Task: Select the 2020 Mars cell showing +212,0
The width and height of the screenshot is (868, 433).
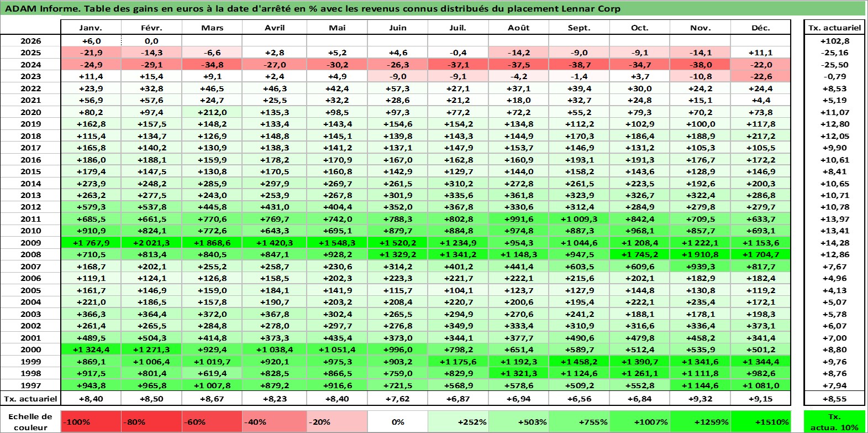Action: [x=212, y=112]
